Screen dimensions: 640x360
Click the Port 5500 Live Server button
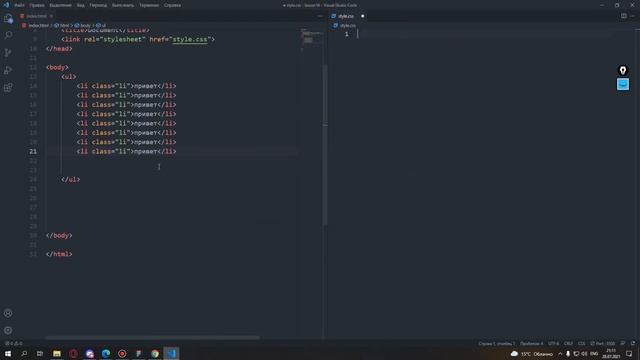(x=602, y=343)
